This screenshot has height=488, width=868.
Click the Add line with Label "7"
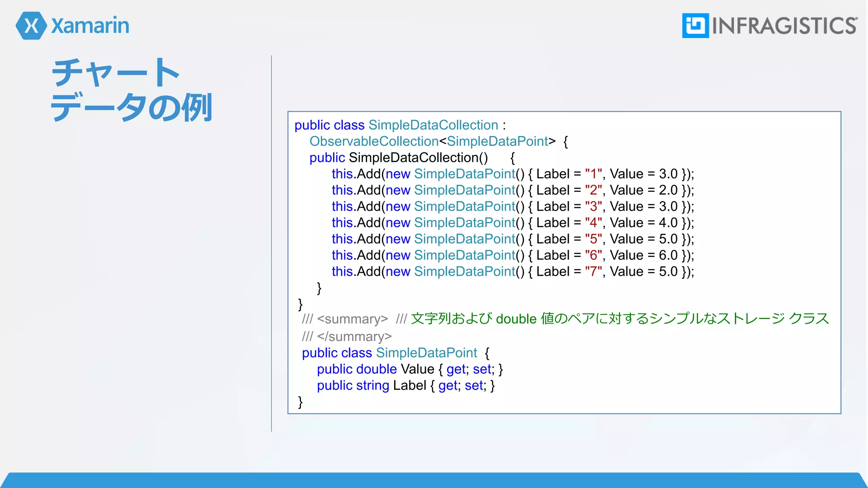pos(513,272)
